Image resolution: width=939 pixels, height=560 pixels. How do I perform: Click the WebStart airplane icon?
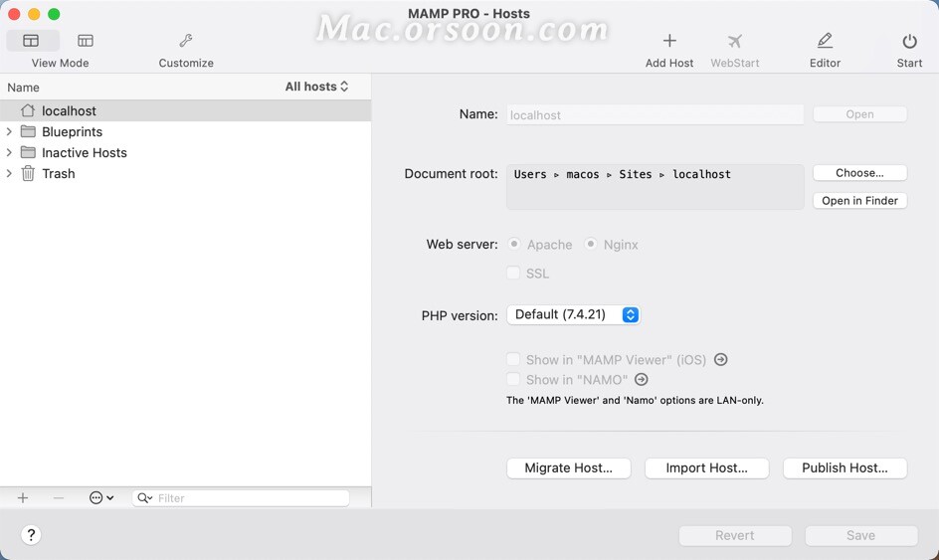(735, 41)
